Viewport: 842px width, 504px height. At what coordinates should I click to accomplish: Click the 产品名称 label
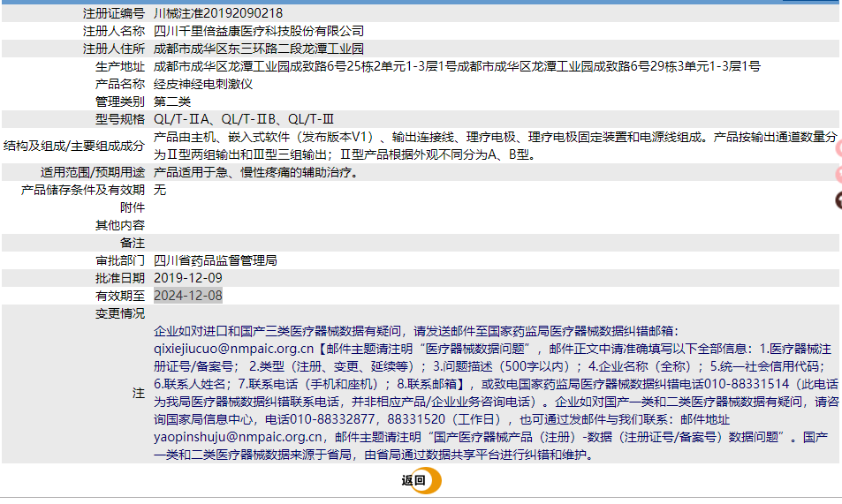[x=120, y=84]
